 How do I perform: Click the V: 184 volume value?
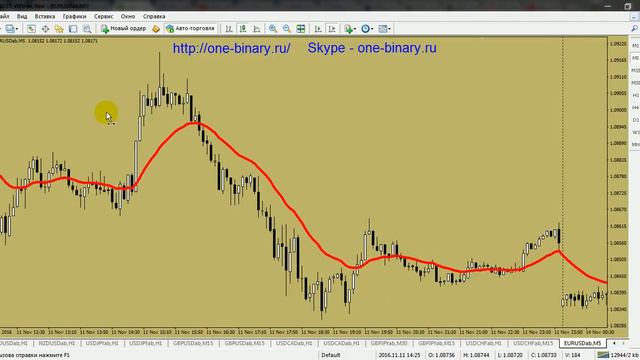(x=573, y=355)
